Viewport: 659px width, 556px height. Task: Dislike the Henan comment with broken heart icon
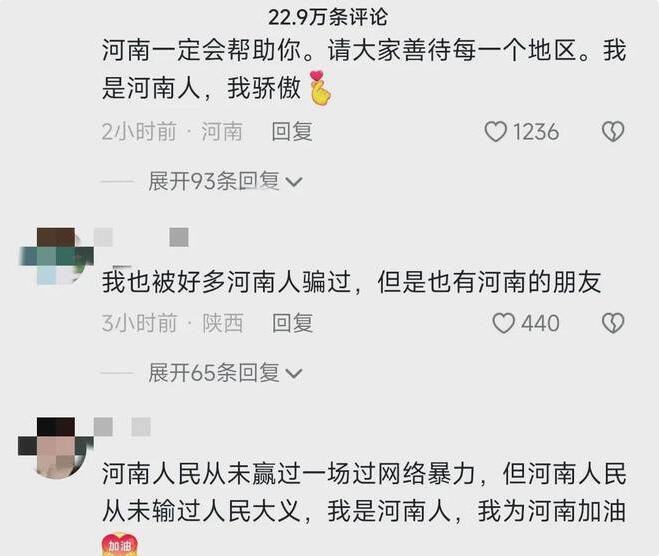(613, 132)
